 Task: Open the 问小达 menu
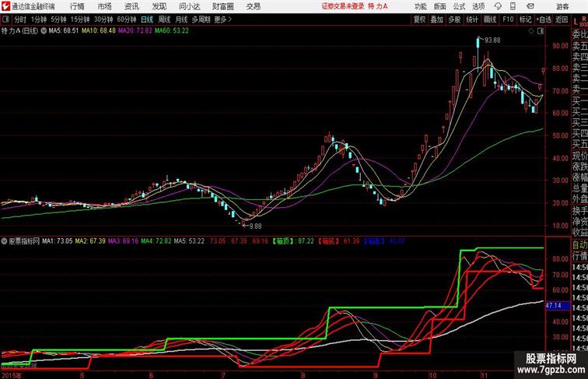pos(189,6)
